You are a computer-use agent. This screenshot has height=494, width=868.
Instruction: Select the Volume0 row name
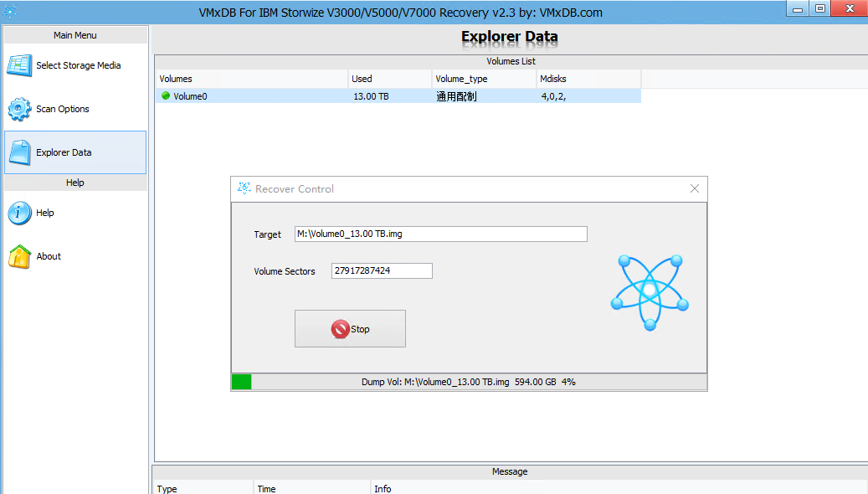point(190,96)
